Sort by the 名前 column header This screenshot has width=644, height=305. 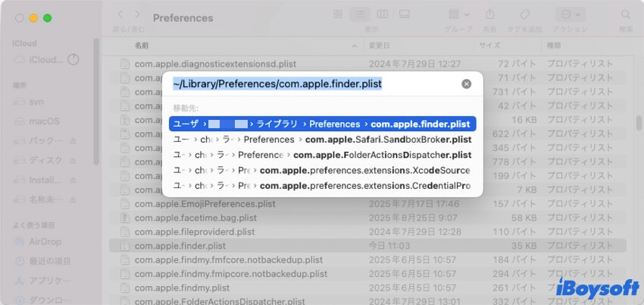click(142, 46)
